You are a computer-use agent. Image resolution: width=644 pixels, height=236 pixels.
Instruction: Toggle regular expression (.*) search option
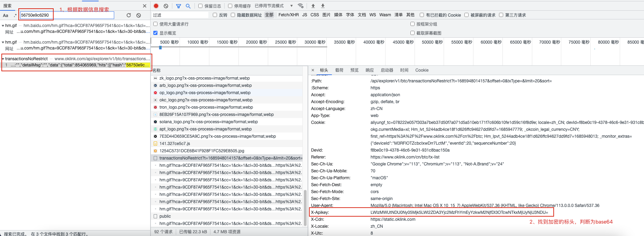coord(15,15)
